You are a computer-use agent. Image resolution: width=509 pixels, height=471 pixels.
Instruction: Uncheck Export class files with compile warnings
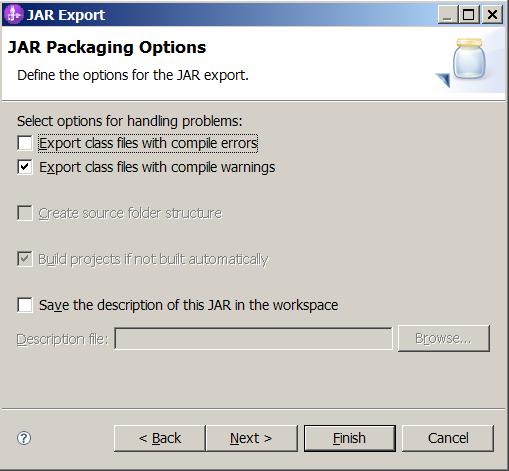coord(25,167)
